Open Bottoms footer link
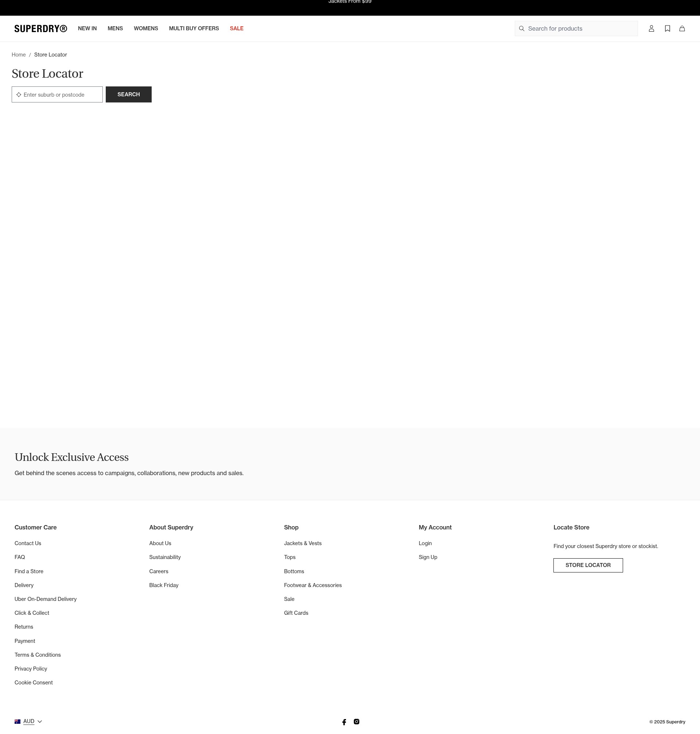This screenshot has height=734, width=700. 294,571
